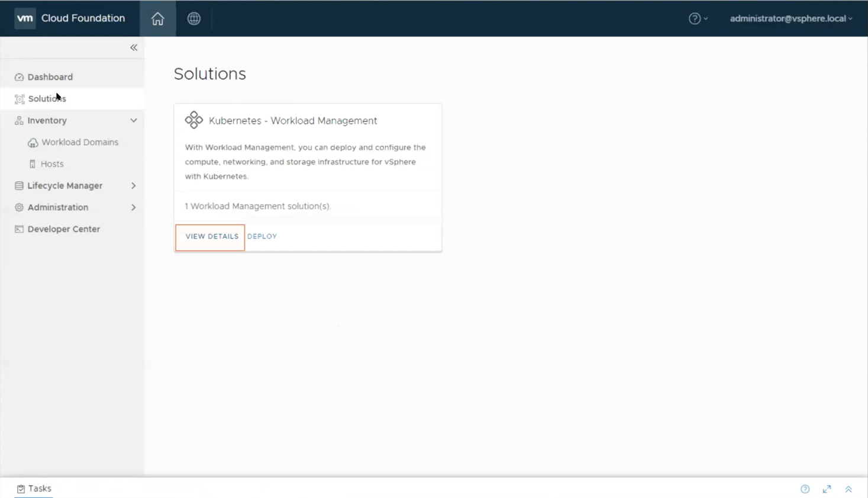Image resolution: width=868 pixels, height=498 pixels.
Task: Open the administrator@vsphere.local account dropdown
Action: coord(790,18)
